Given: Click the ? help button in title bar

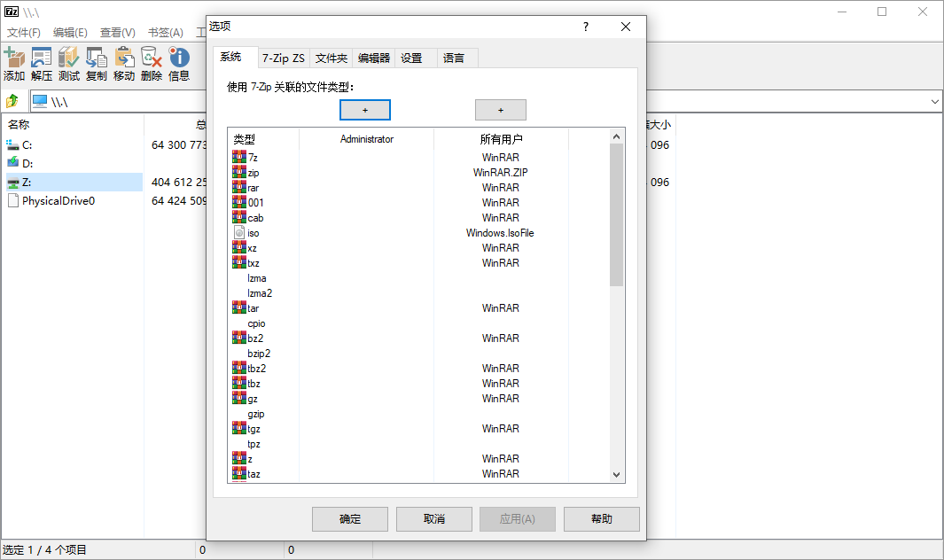Looking at the screenshot, I should (586, 27).
